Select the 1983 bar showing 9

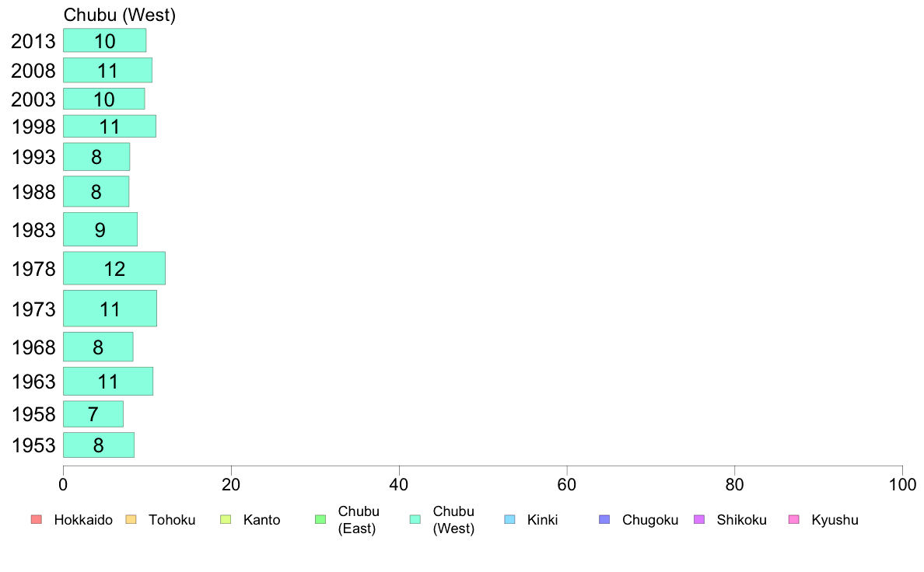(x=100, y=230)
